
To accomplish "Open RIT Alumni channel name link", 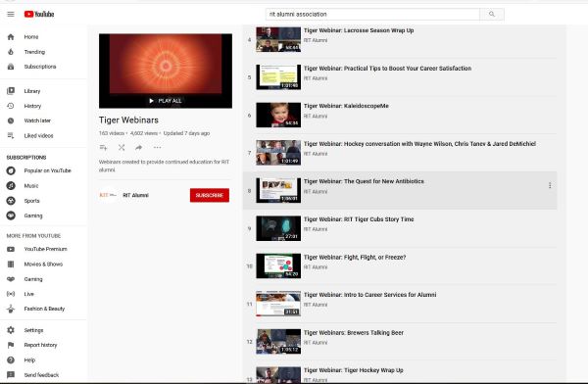I will tap(136, 195).
